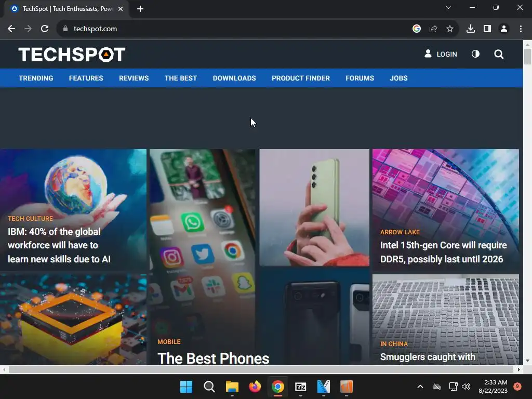Click the LOGIN user link
The width and height of the screenshot is (532, 399).
click(x=441, y=54)
